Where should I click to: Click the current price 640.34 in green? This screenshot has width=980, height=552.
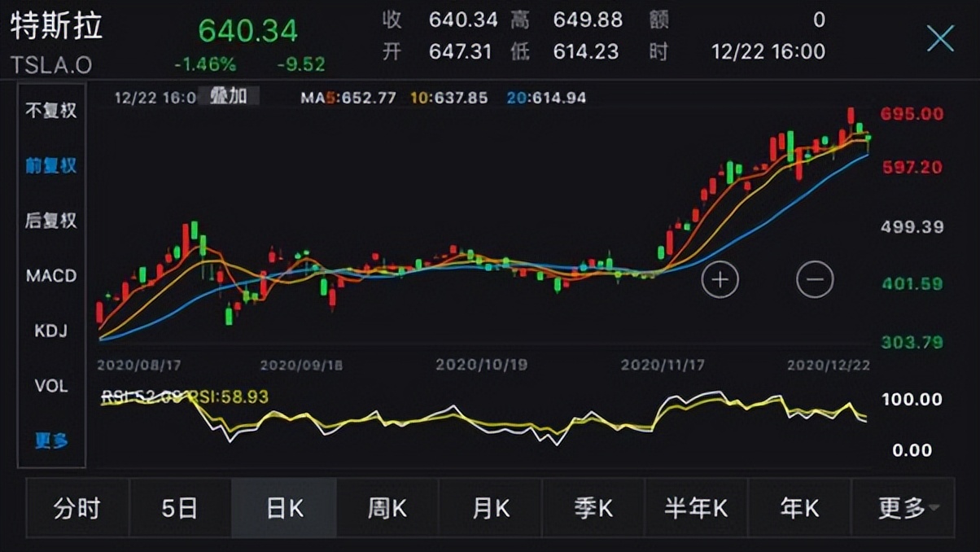click(x=248, y=31)
